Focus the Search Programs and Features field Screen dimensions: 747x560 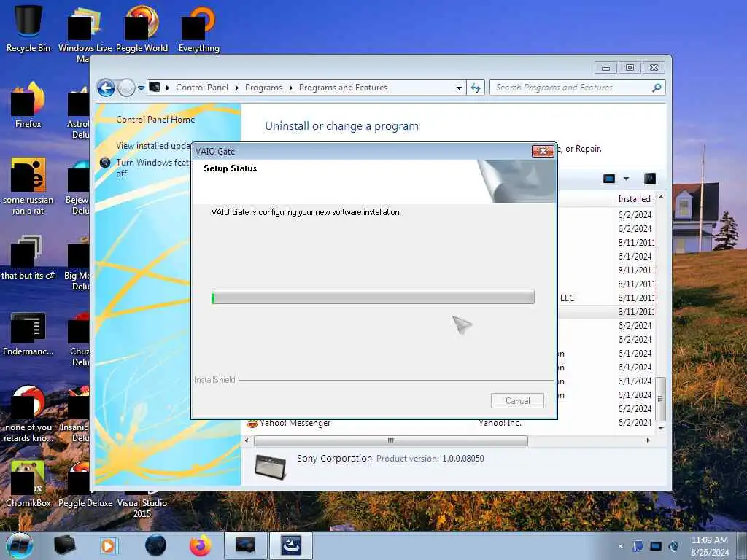572,87
